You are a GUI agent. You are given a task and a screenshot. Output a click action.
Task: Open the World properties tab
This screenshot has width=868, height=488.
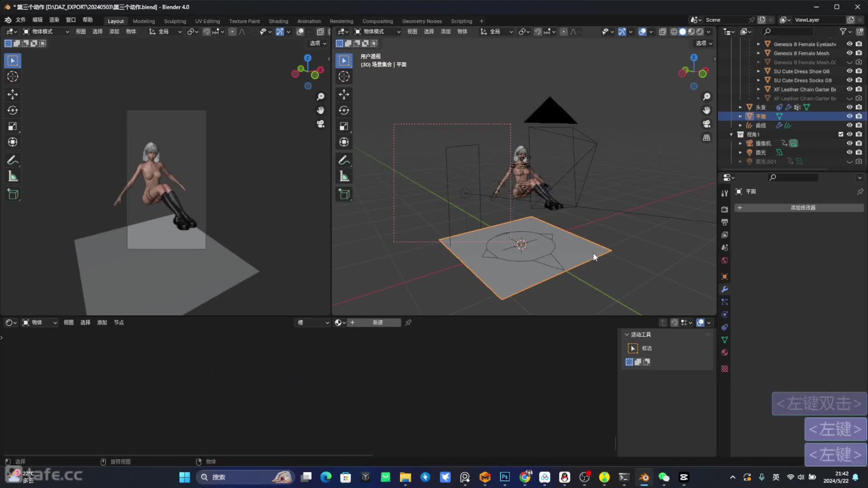[725, 260]
